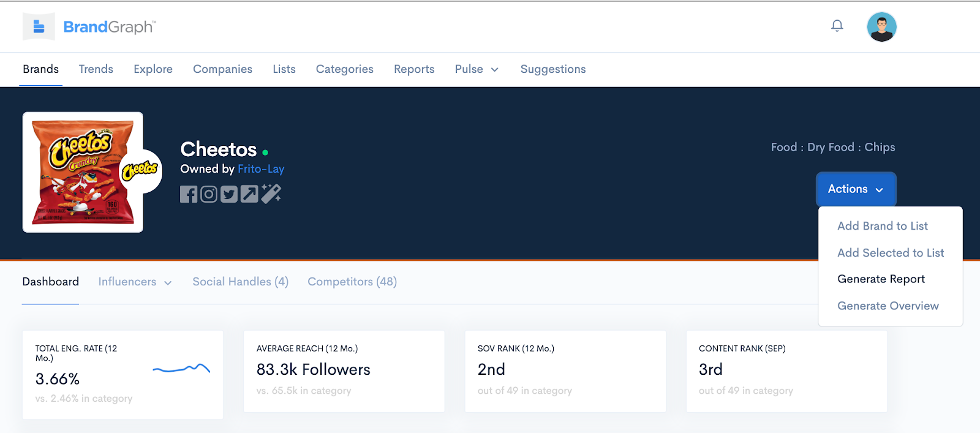Viewport: 980px width, 433px height.
Task: Select Generate Overview option
Action: click(x=888, y=306)
